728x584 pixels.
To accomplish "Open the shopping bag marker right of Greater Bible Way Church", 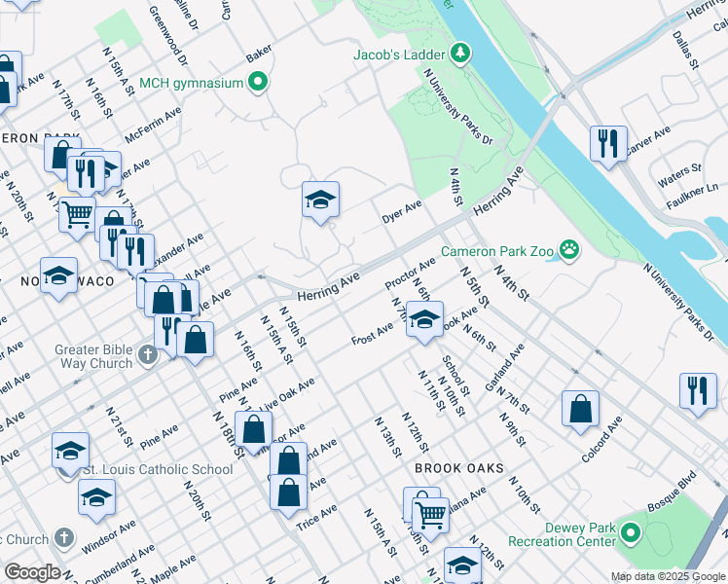I will 195,341.
